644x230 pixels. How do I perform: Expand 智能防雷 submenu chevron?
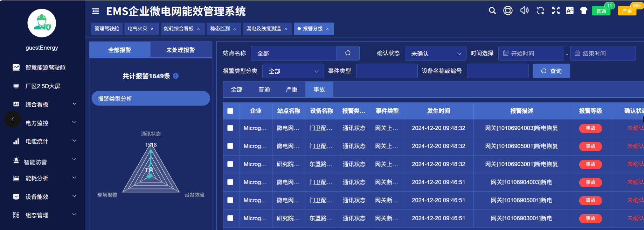tap(74, 159)
